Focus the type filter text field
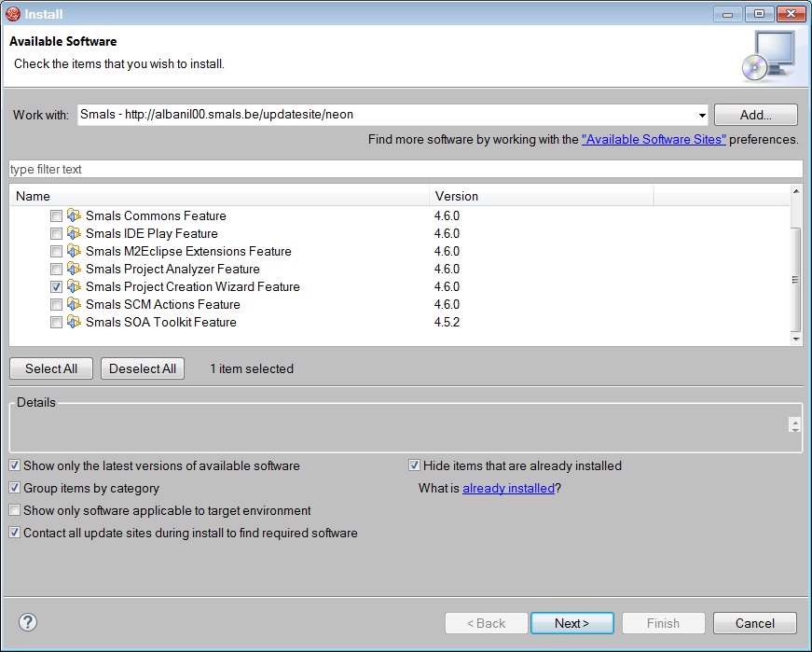The height and width of the screenshot is (652, 812). [406, 169]
